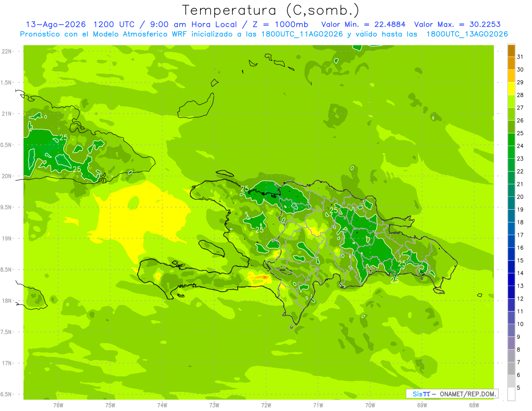This screenshot has height=411, width=532.
Task: Click the '22N' latitude axis label
Action: 7,51
